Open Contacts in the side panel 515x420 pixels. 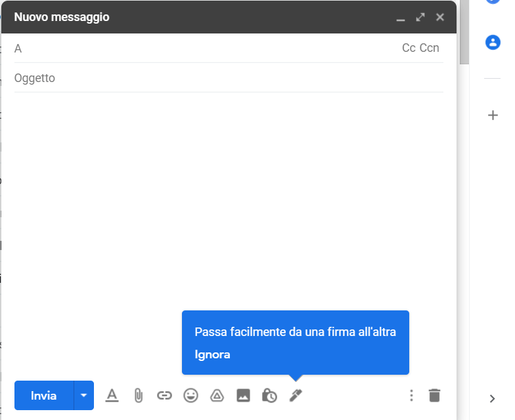[x=493, y=42]
